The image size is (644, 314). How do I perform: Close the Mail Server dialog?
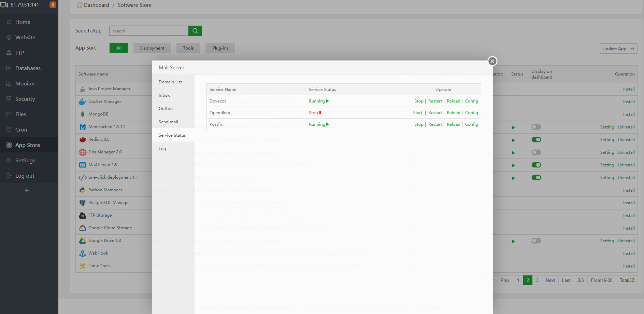[492, 61]
